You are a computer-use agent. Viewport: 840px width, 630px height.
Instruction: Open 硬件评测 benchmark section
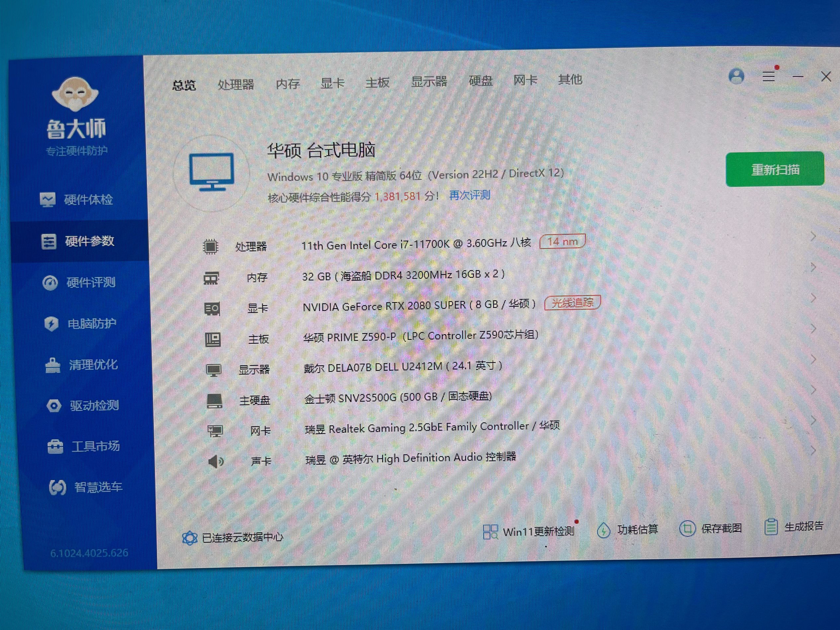[x=79, y=283]
